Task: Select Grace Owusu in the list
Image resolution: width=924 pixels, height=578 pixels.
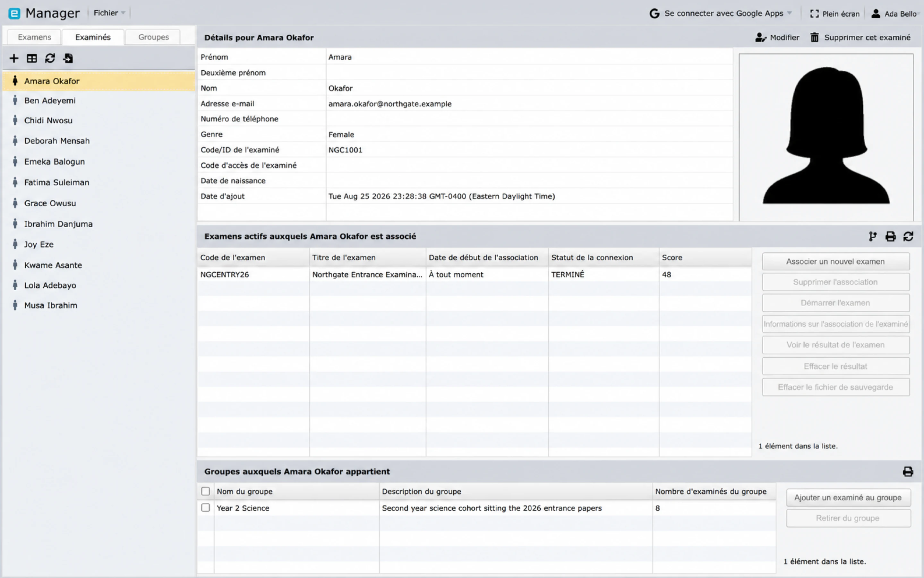Action: click(99, 203)
